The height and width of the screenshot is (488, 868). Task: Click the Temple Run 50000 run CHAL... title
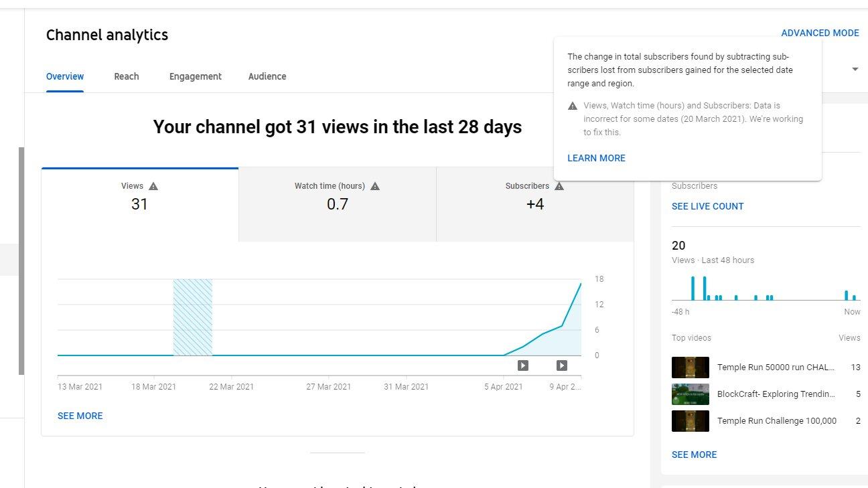tap(776, 368)
